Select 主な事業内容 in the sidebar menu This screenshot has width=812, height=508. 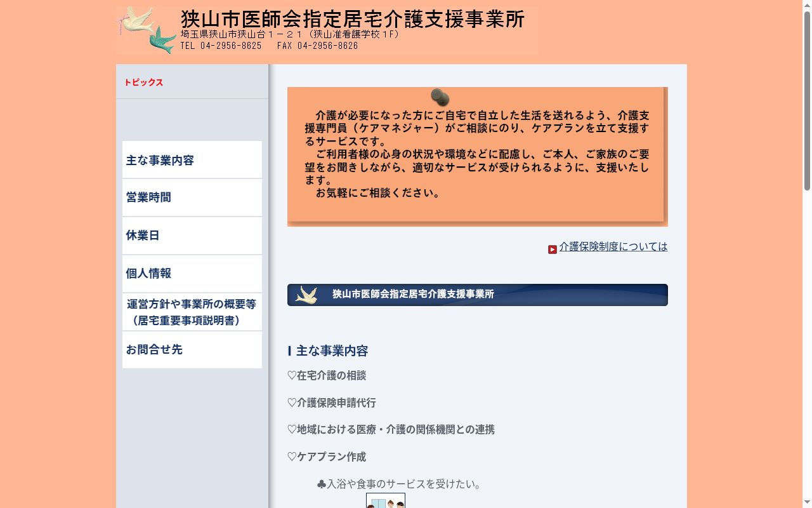click(192, 160)
